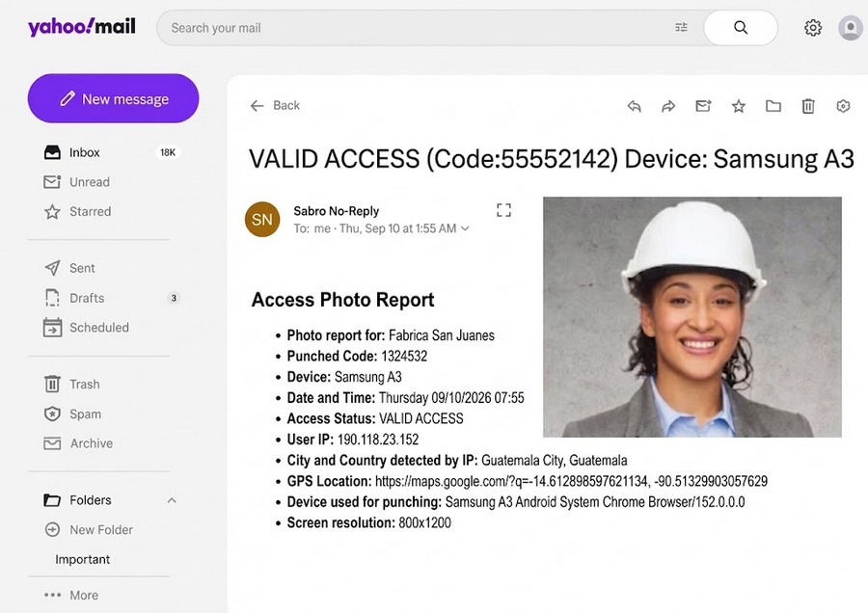Click the magnifier search button
868x613 pixels.
[741, 28]
